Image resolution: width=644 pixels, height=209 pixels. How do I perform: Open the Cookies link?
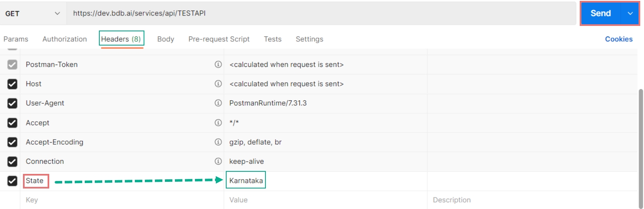619,39
